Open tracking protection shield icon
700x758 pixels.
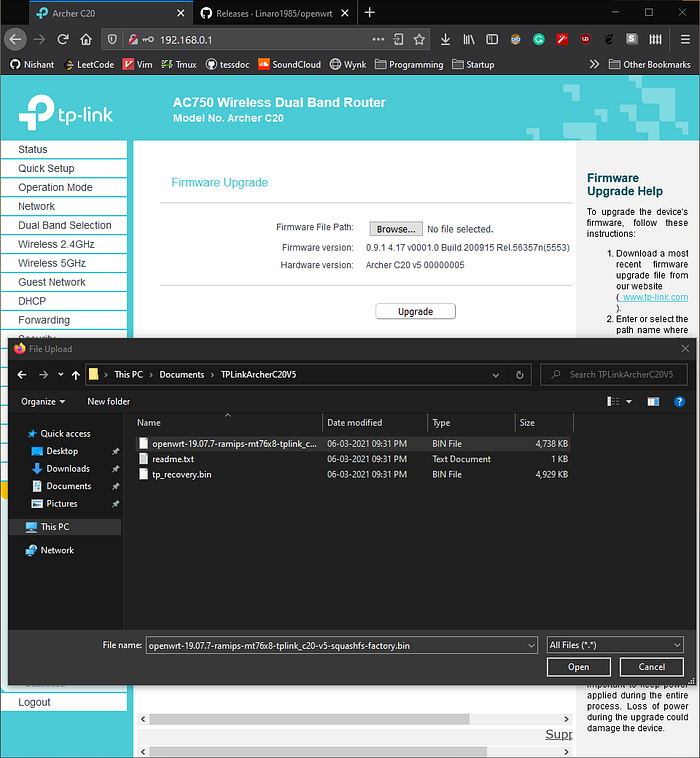coord(112,40)
